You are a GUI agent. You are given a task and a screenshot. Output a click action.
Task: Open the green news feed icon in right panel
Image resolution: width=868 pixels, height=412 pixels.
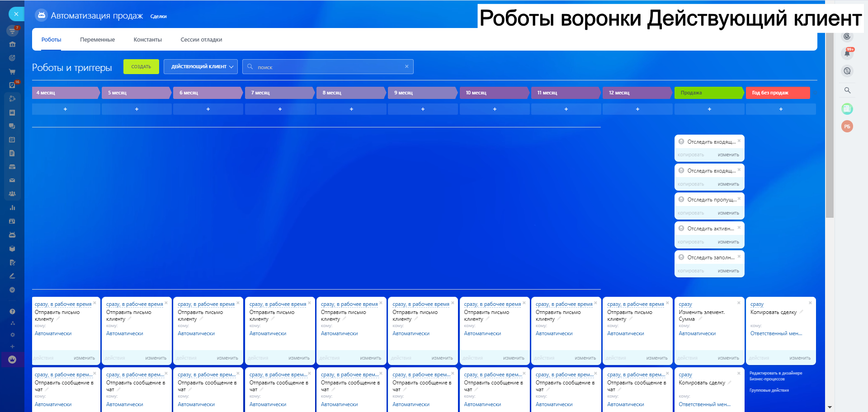click(847, 108)
